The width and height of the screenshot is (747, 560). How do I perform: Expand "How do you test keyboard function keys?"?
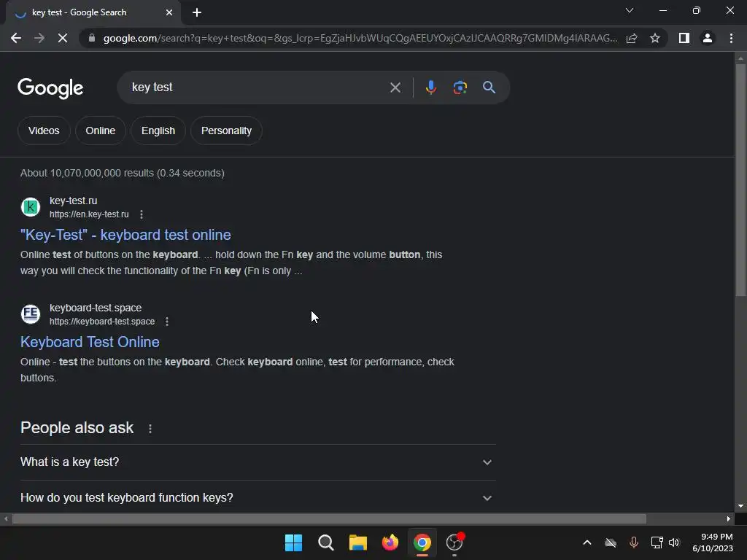coord(258,497)
